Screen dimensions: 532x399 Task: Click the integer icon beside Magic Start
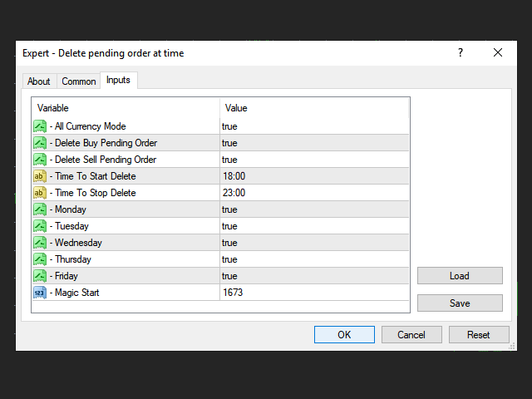coord(40,293)
